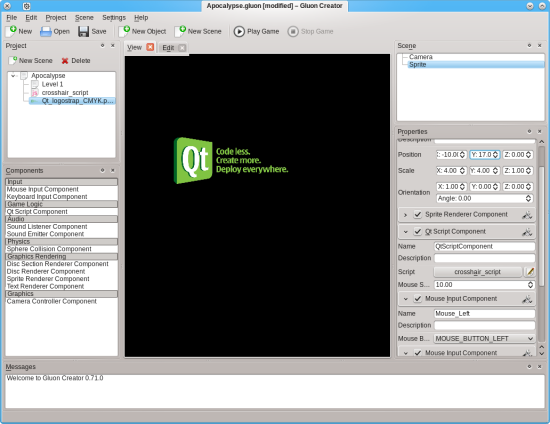Collapse Mouse_Left Mouse Input Component section
Viewport: 550px width, 424px height.
click(x=405, y=299)
